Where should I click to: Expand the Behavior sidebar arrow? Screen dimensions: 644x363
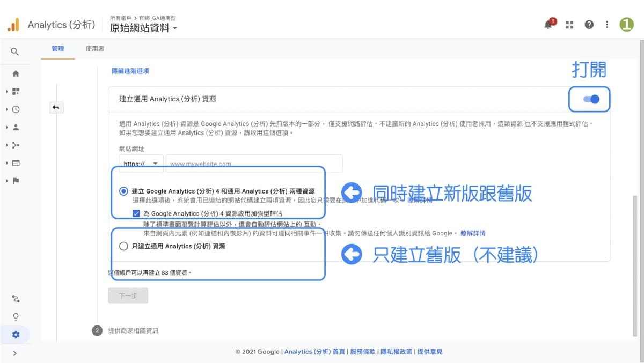click(x=7, y=163)
